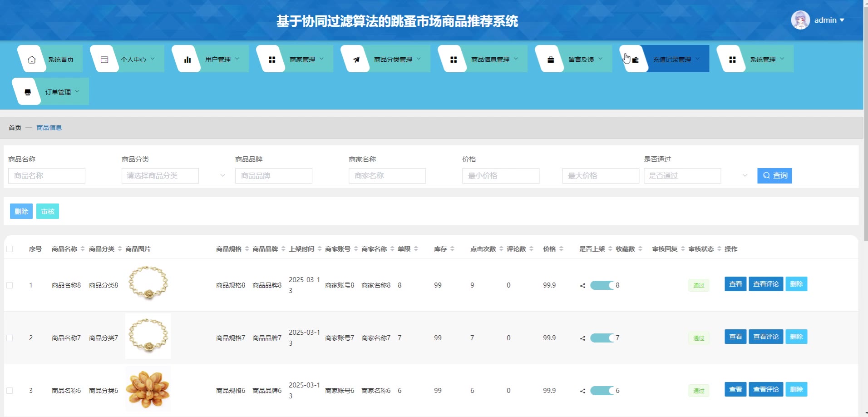Click the bar chart icon for 用户管理
This screenshot has width=868, height=417.
[x=187, y=60]
